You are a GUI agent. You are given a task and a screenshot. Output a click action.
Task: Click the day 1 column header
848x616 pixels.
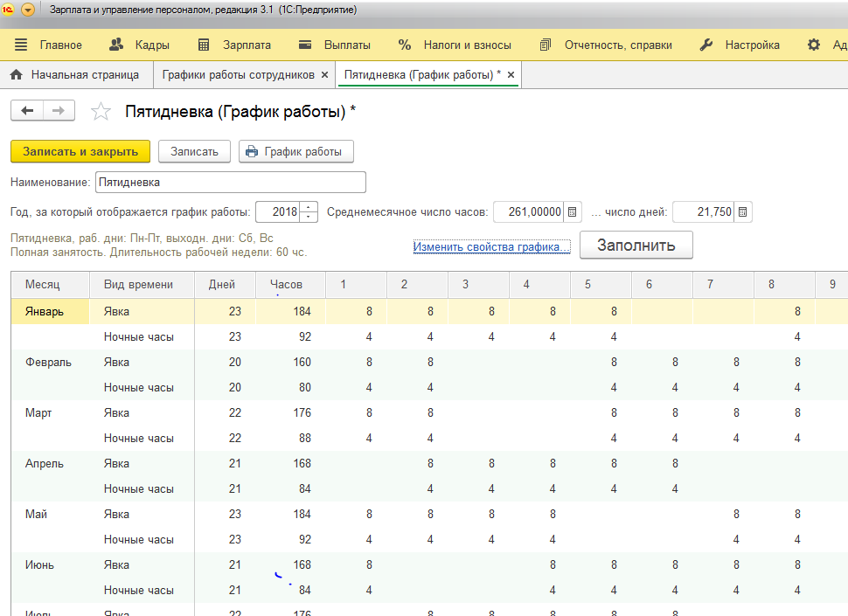click(357, 284)
